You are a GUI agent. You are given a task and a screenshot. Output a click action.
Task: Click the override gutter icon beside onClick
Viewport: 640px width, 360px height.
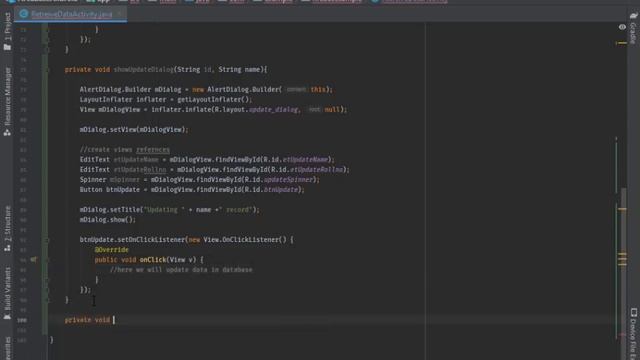33,260
